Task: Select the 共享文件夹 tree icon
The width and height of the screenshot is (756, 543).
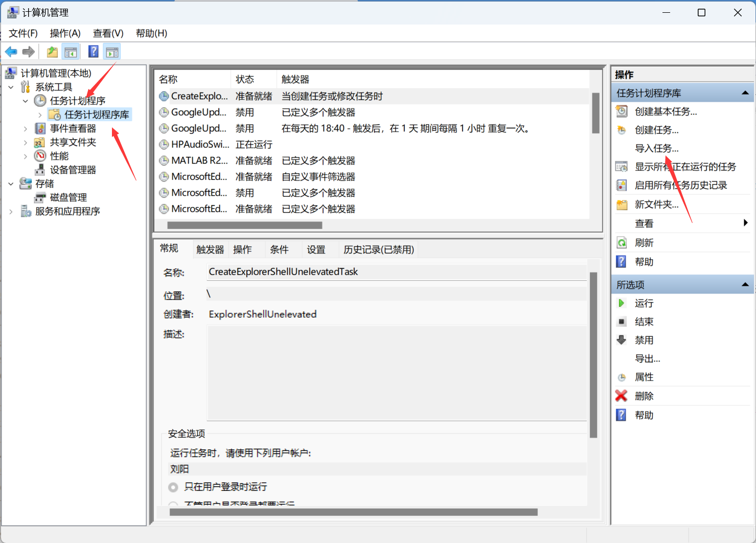Action: tap(40, 142)
